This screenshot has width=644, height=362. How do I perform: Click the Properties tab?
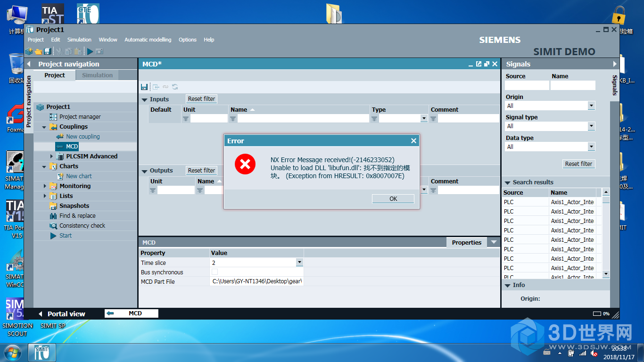click(467, 243)
